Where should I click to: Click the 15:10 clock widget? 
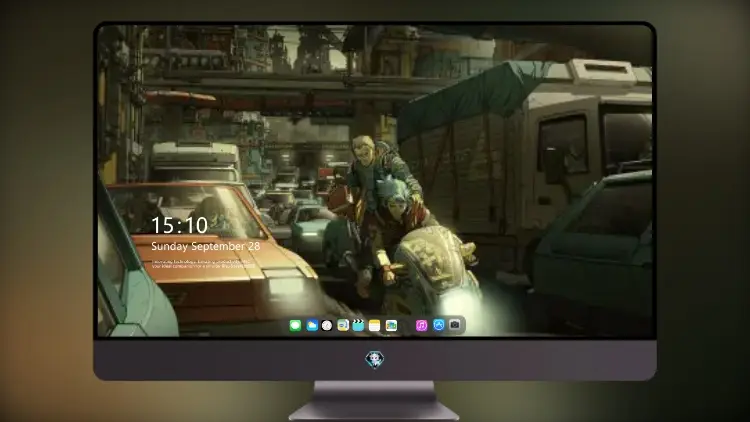[179, 225]
